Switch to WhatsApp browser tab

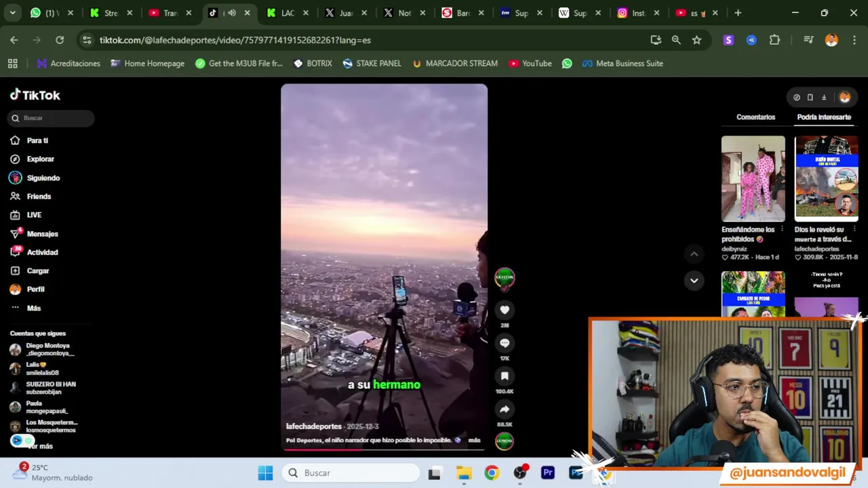pos(52,13)
